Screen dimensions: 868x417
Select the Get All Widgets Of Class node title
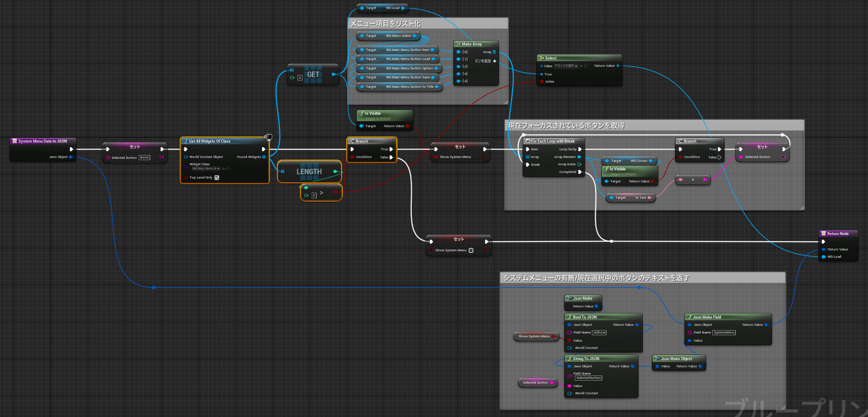pyautogui.click(x=210, y=141)
